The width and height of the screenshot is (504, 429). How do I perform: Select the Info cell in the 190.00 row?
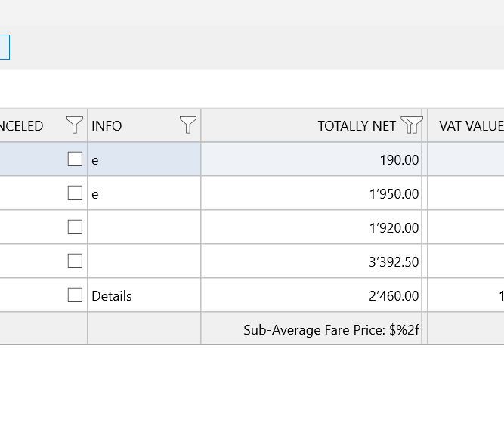(x=144, y=160)
